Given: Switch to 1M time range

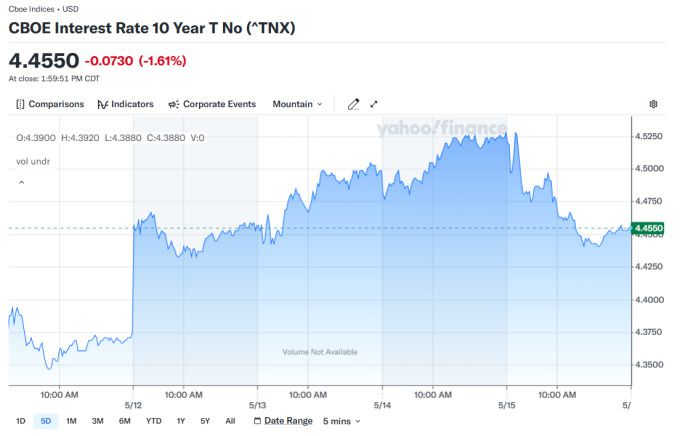Looking at the screenshot, I should click(71, 421).
